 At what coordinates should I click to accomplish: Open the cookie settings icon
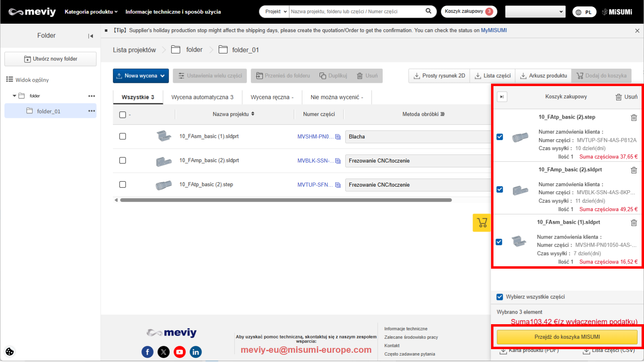(10, 352)
